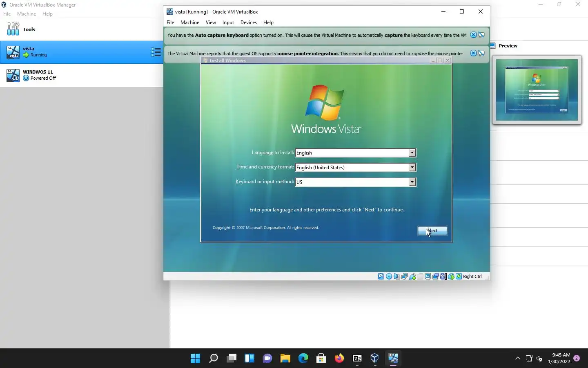Open Task View on taskbar
The image size is (588, 368).
pos(232,359)
